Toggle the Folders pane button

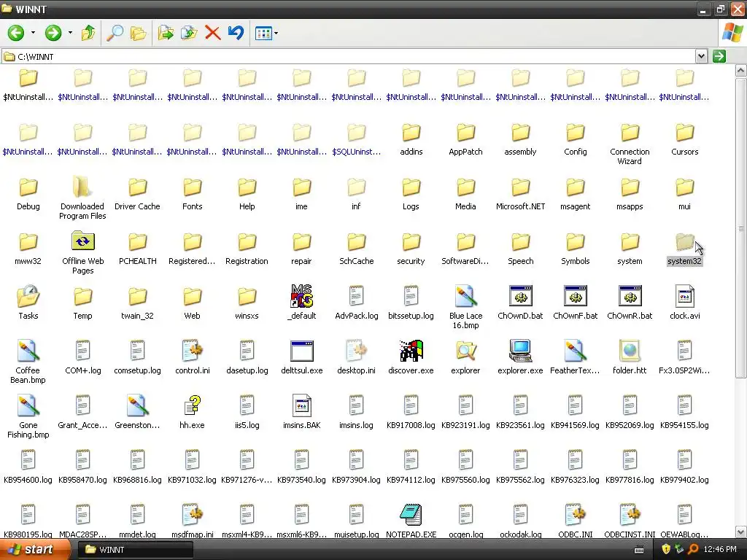click(138, 33)
